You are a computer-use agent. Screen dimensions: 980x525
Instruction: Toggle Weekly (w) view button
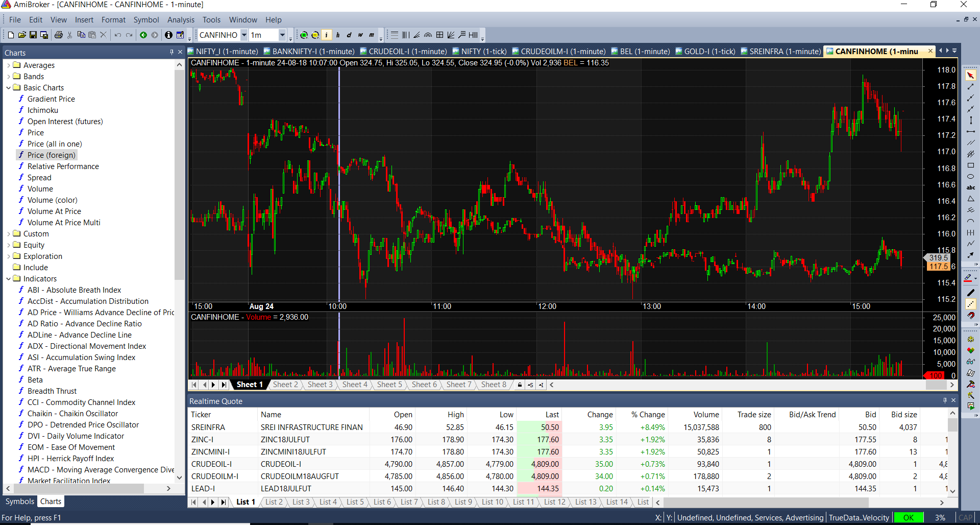coord(360,35)
